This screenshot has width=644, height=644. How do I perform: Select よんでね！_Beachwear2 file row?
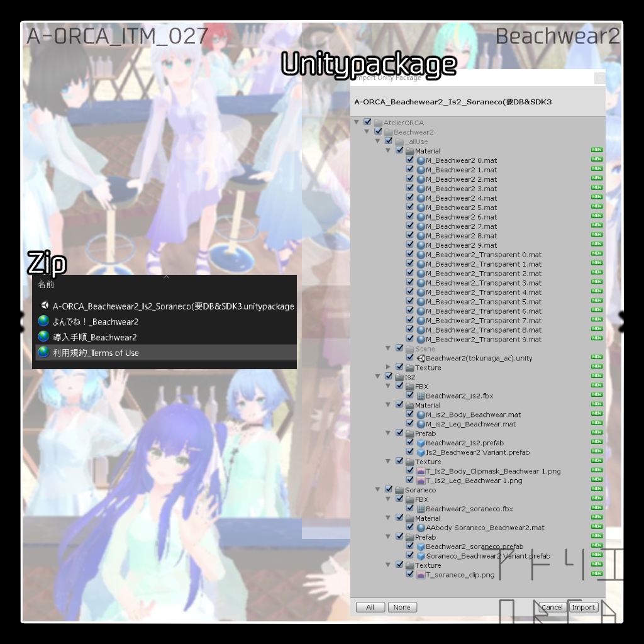[166, 321]
